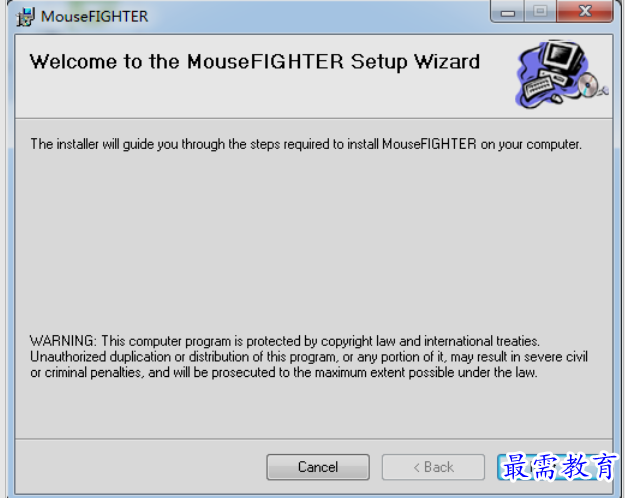This screenshot has width=625, height=498.
Task: Click the Welcome to the MouseFIGHTER Setup Wizard heading
Action: pos(255,62)
